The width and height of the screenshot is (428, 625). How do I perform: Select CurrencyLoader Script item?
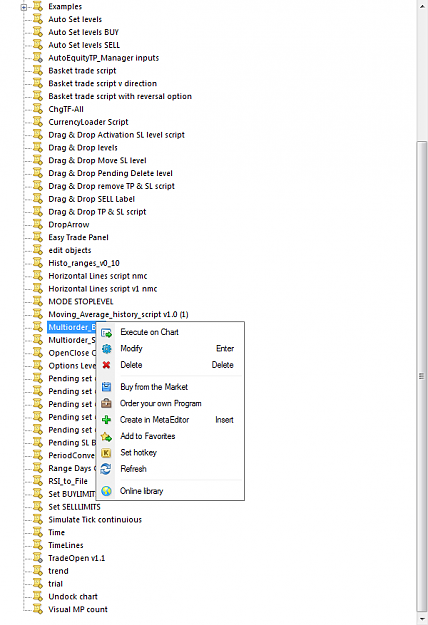point(88,122)
